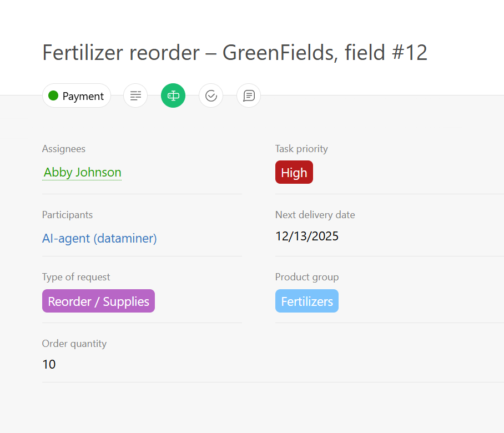Open the Reorder / Supplies request type selector
This screenshot has height=433, width=504.
[98, 301]
